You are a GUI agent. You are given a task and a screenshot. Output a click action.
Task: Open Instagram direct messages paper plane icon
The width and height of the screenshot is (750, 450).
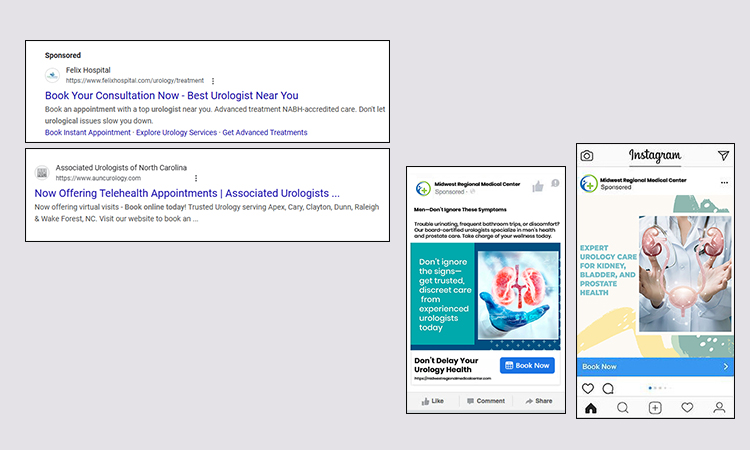pyautogui.click(x=723, y=155)
